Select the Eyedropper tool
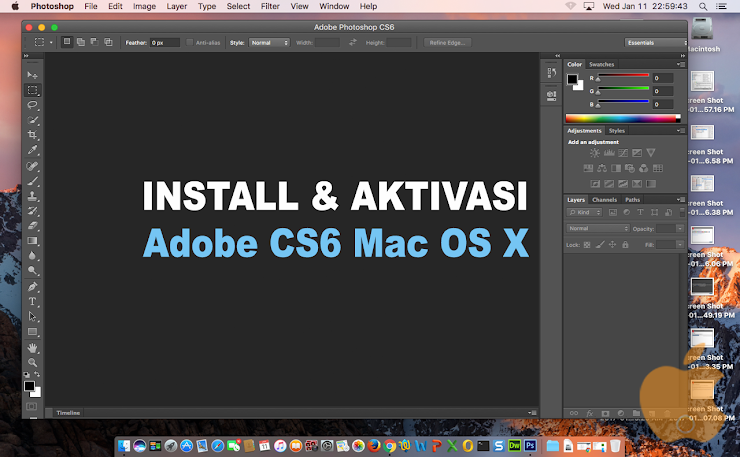Image resolution: width=740 pixels, height=457 pixels. point(32,150)
